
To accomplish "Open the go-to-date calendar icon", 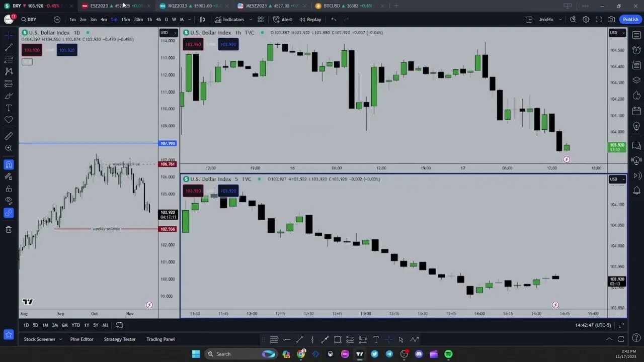I will (x=119, y=325).
